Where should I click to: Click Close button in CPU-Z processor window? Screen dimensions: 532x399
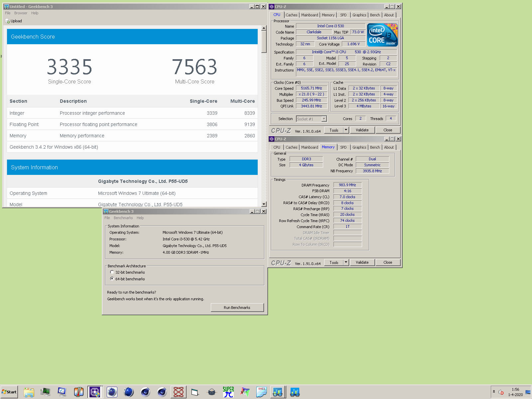(x=388, y=130)
